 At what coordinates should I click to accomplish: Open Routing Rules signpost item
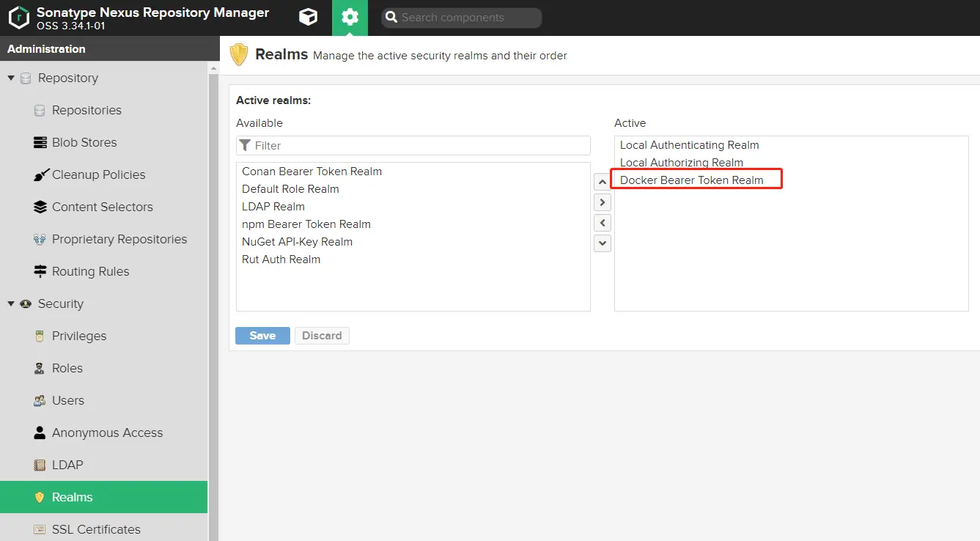pos(90,271)
